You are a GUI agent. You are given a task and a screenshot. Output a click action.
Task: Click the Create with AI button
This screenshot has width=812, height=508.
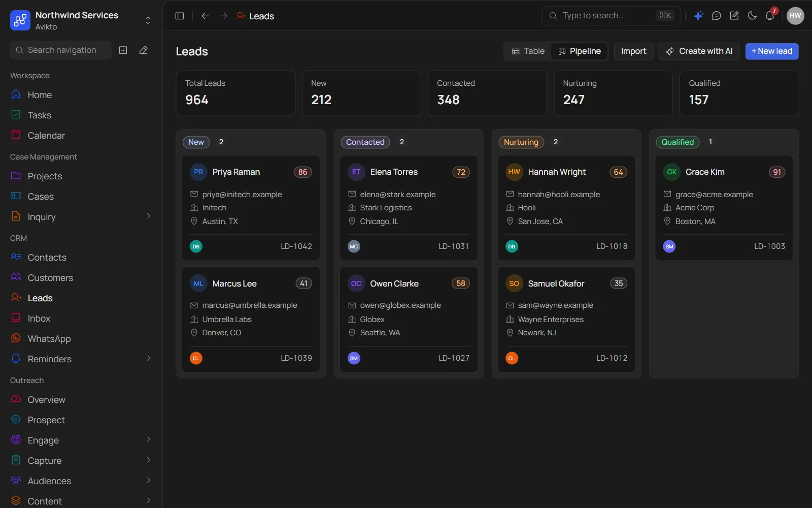(699, 51)
